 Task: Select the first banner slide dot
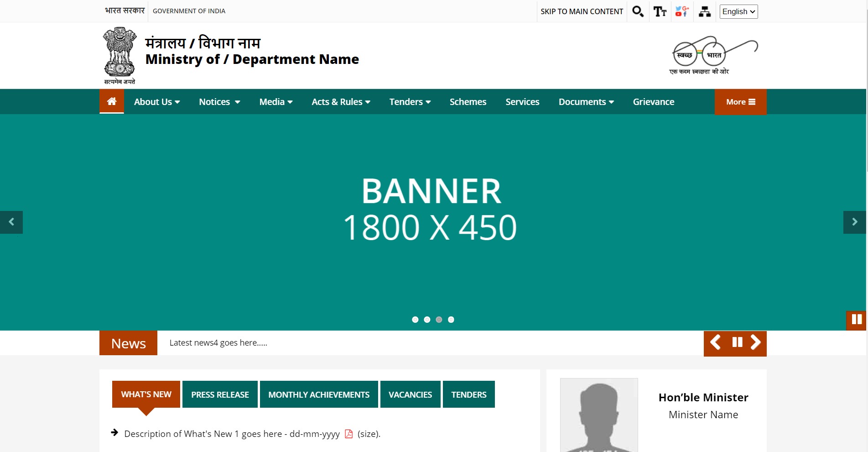pyautogui.click(x=415, y=320)
